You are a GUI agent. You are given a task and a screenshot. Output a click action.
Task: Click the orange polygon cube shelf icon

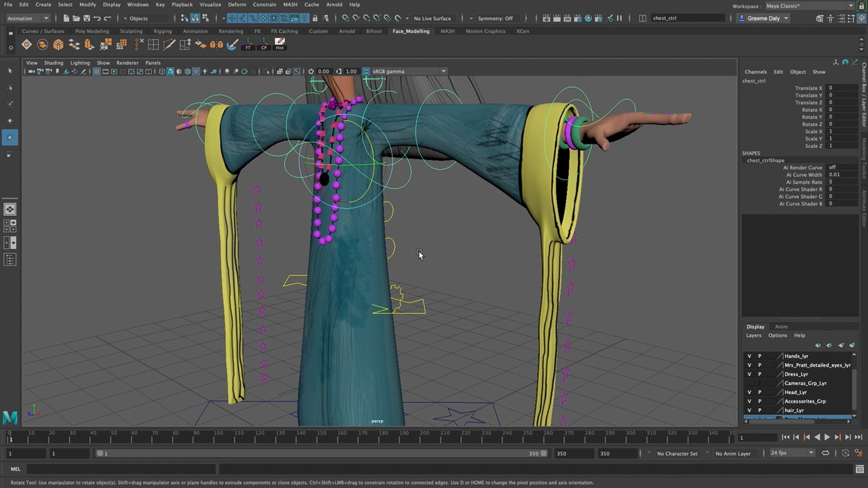click(58, 44)
